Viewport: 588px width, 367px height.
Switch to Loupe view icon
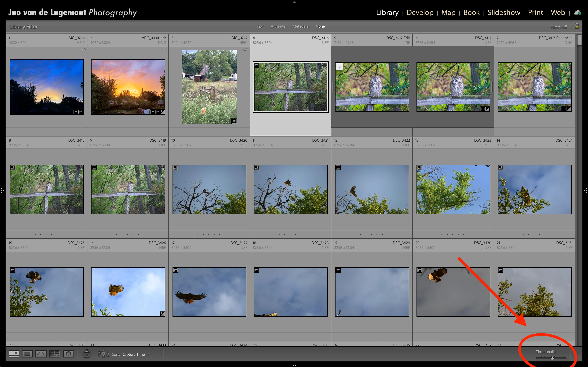click(x=27, y=354)
